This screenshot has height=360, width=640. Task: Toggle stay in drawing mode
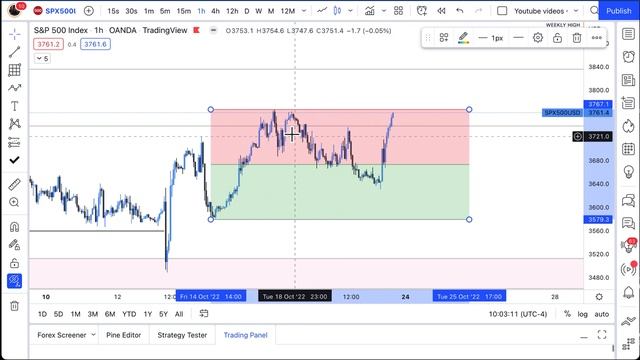(x=14, y=245)
